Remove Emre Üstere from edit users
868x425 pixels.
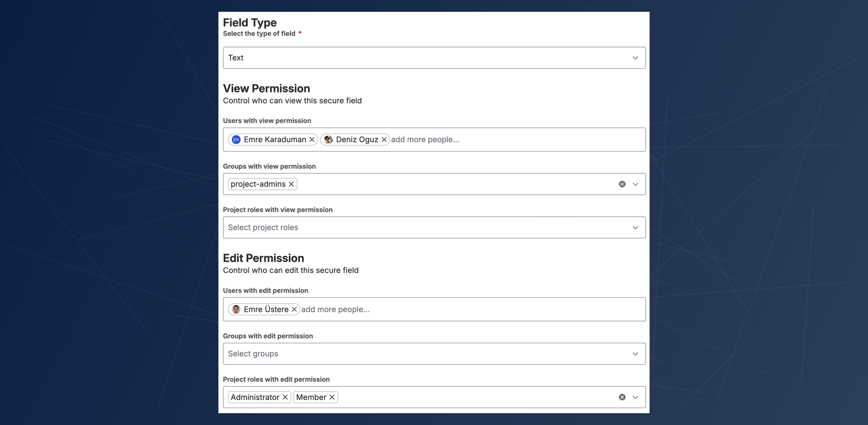click(x=294, y=309)
